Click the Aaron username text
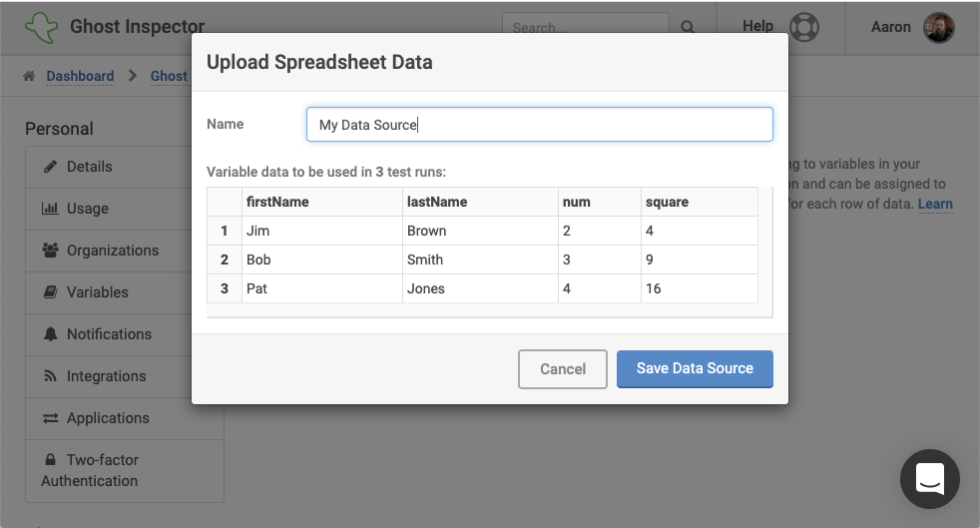 pyautogui.click(x=890, y=27)
